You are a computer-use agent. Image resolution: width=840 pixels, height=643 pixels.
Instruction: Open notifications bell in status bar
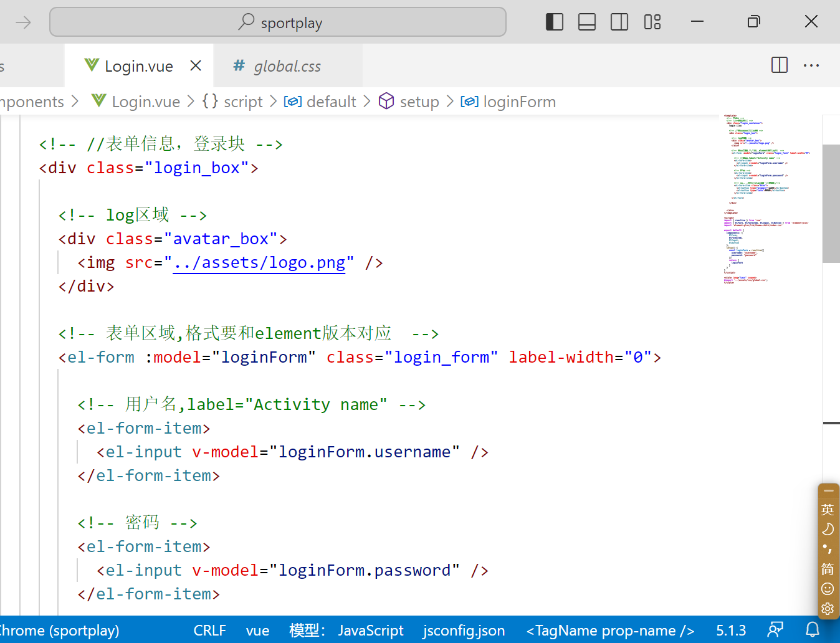[813, 630]
